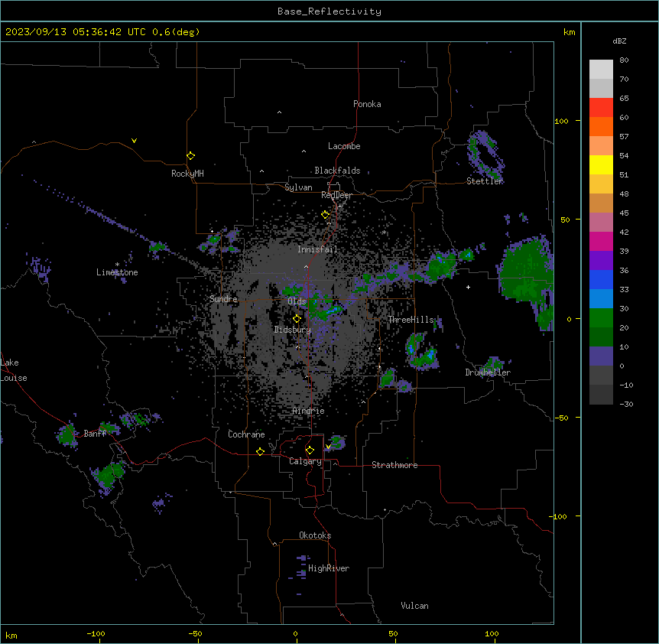Click the 36 dBZ blue swatch
Image resolution: width=659 pixels, height=644 pixels.
tap(601, 279)
